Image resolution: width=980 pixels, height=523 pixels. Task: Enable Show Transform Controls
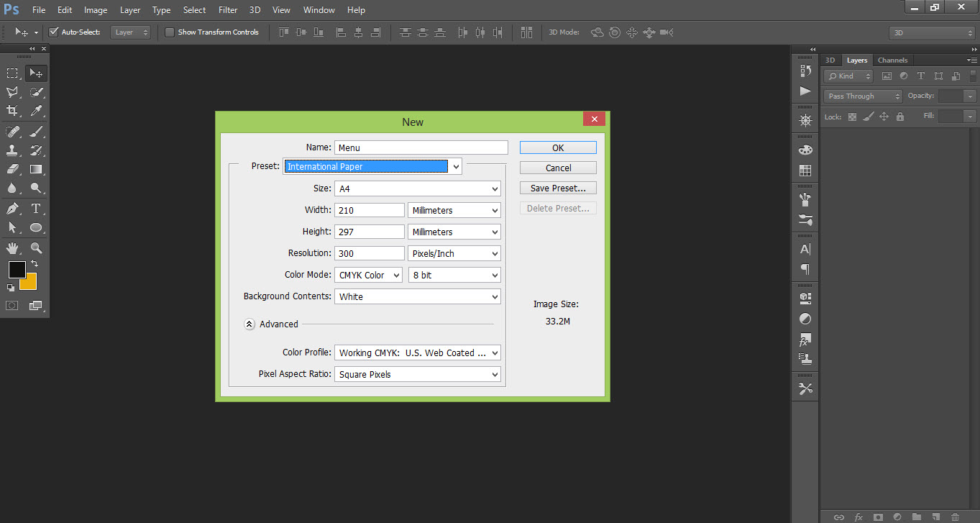tap(170, 32)
